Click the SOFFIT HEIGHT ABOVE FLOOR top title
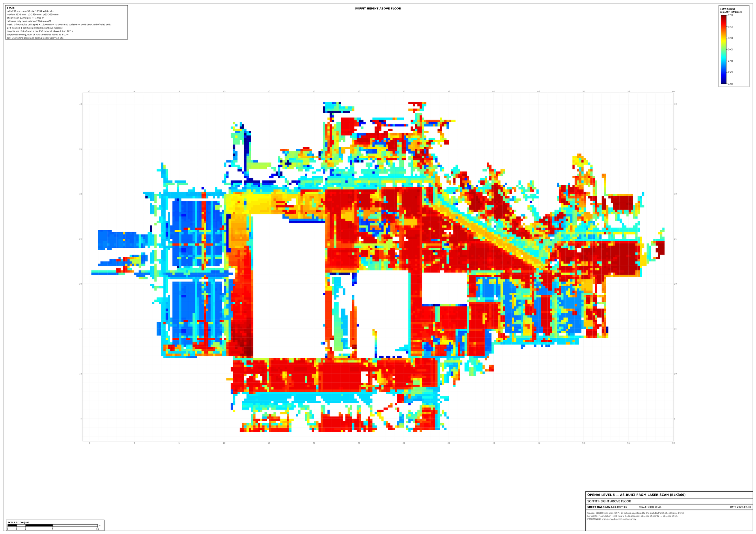The image size is (756, 534). click(x=378, y=9)
